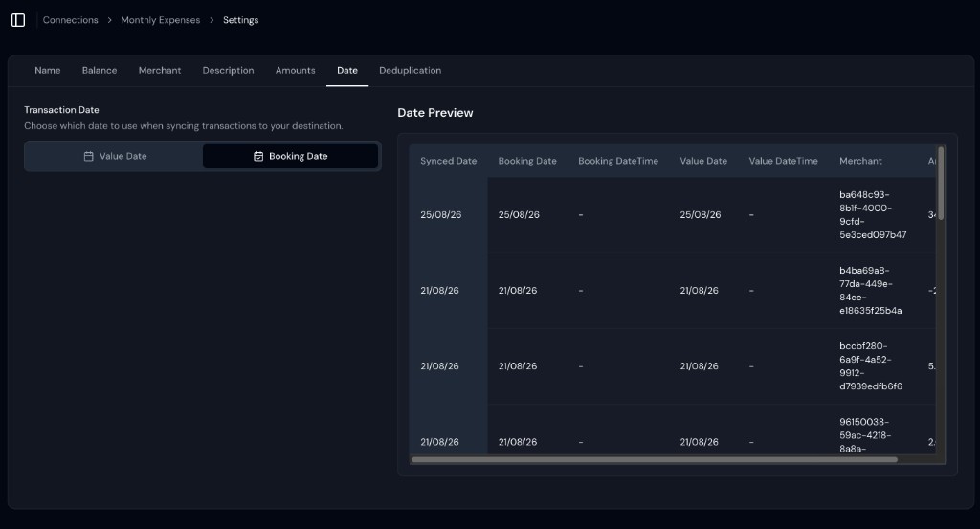
Task: Click the calendar-check icon beside Booking Date
Action: point(258,156)
